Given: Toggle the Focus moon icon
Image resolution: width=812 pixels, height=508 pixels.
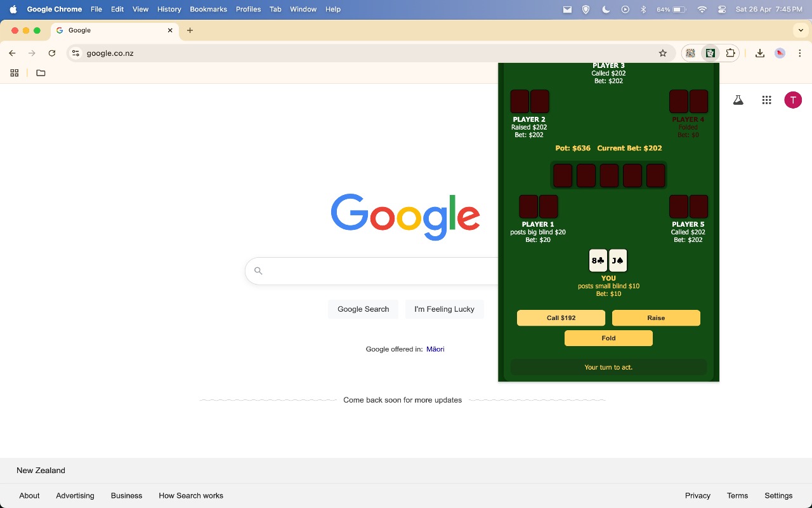Looking at the screenshot, I should [606, 10].
